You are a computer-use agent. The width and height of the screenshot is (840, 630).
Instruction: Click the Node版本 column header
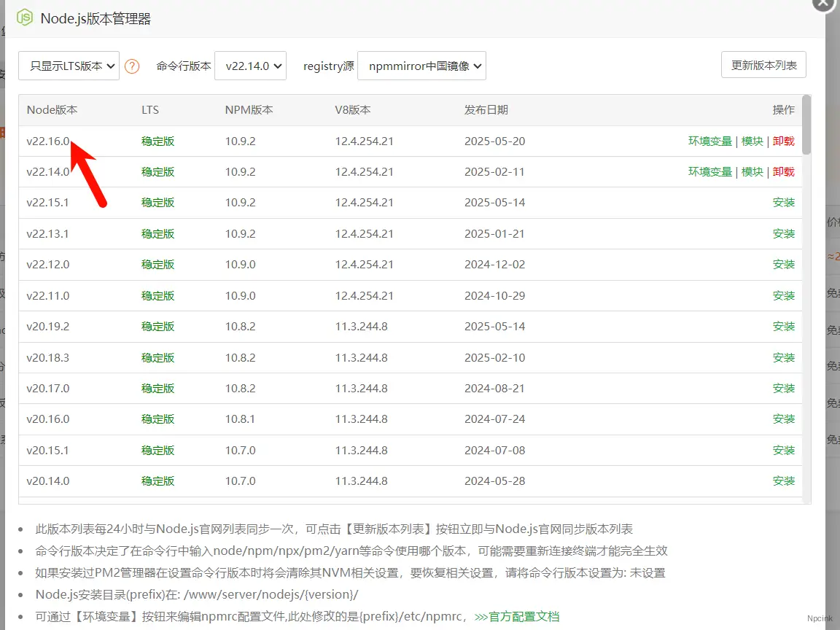tap(51, 109)
